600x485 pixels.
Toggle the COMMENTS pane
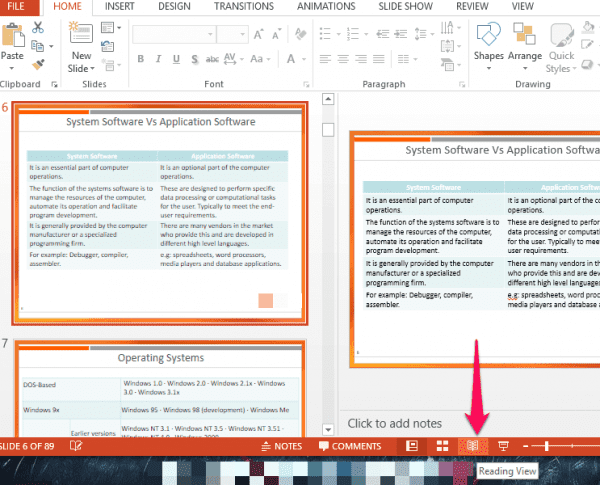pos(350,446)
